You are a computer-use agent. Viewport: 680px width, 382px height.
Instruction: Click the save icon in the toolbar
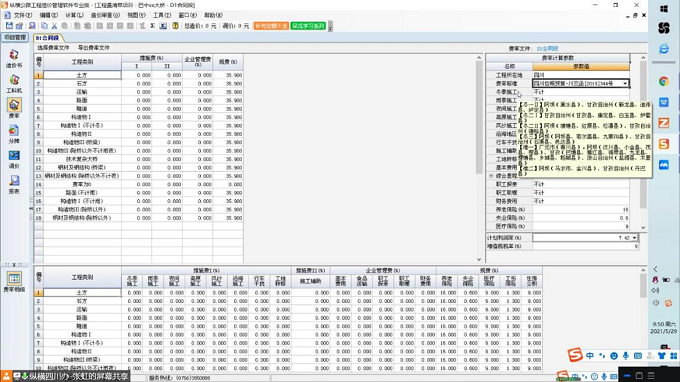(x=9, y=26)
